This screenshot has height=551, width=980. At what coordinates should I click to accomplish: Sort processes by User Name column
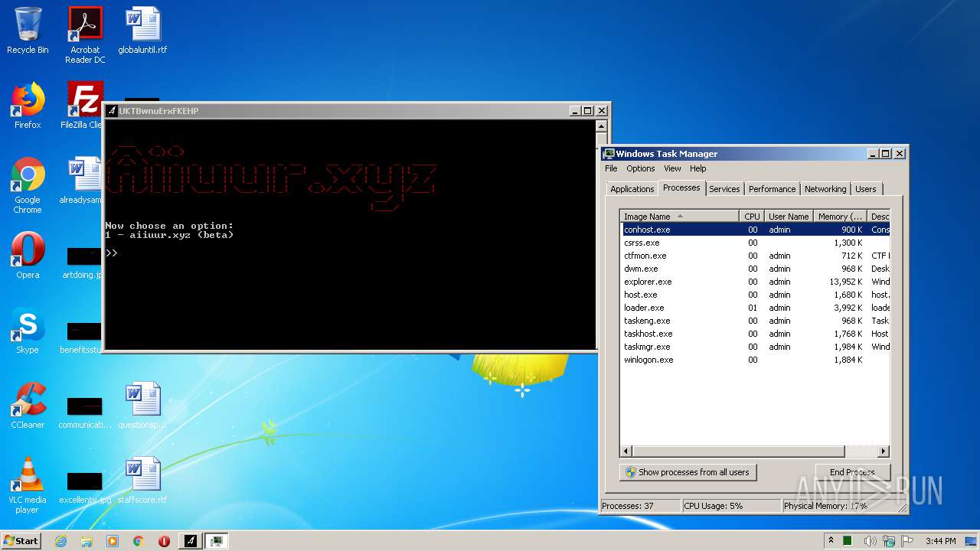click(x=788, y=217)
